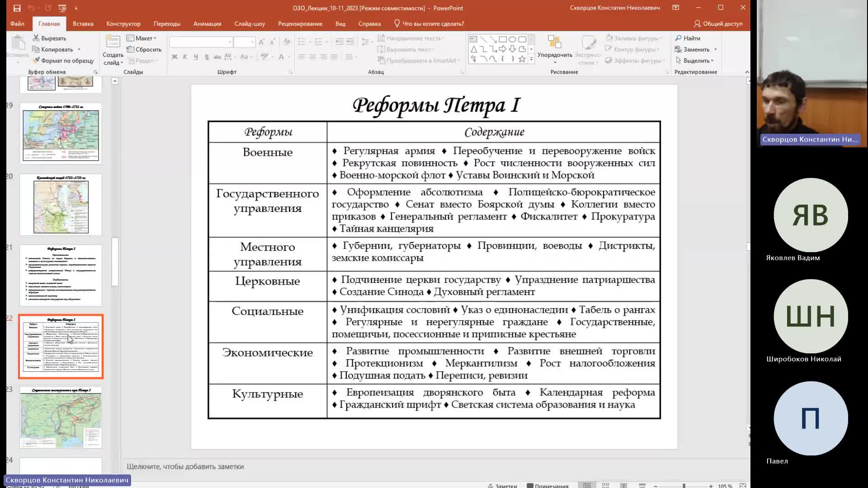This screenshot has width=868, height=488.
Task: Click the Reset (Сбросить) slide button
Action: 144,49
